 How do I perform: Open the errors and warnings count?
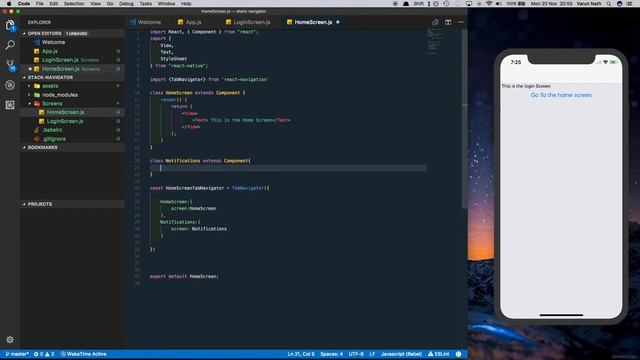point(44,354)
